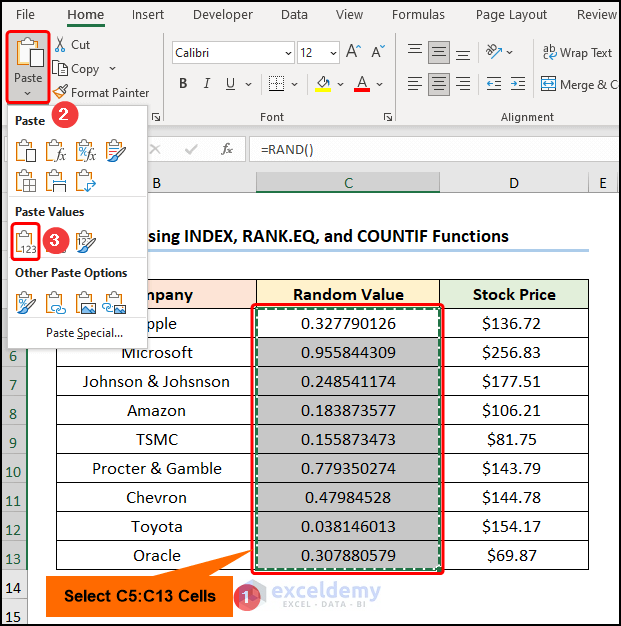
Task: Select the Format Painter brush
Action: (60, 92)
